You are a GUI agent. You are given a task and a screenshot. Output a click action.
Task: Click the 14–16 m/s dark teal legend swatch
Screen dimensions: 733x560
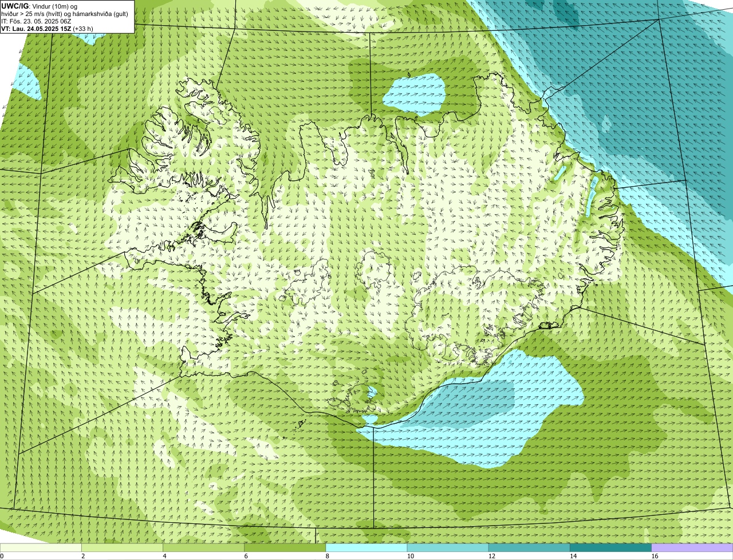[x=611, y=547]
